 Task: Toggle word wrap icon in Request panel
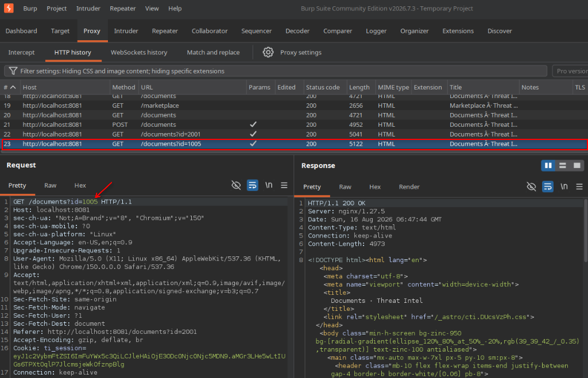click(253, 185)
